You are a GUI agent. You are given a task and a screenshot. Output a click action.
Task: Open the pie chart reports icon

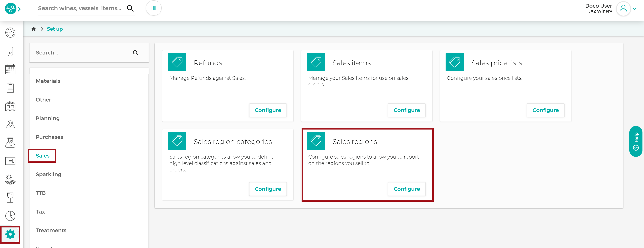pos(10,216)
